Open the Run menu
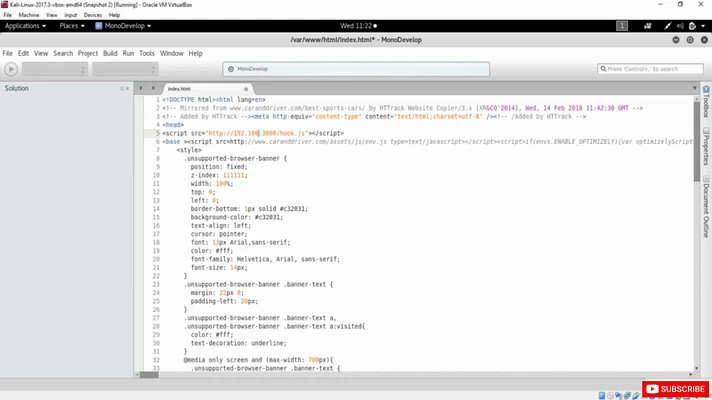This screenshot has height=400, width=712. point(128,53)
